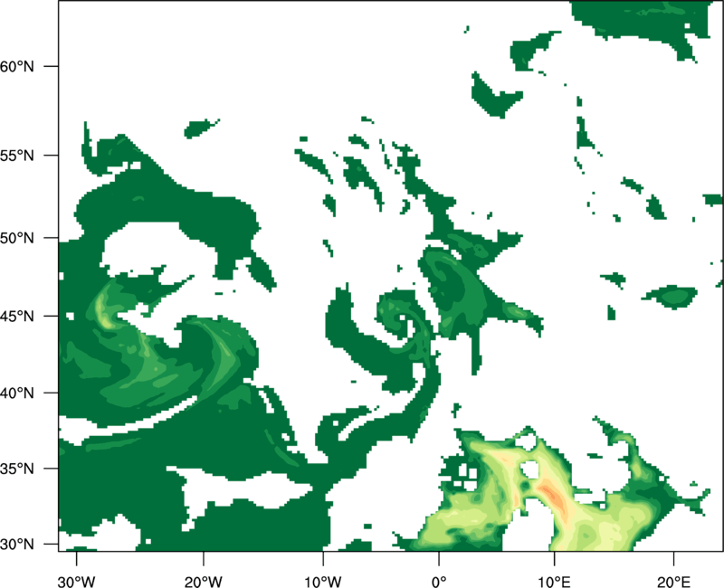The image size is (724, 588).
Task: Click the 0° longitude label
Action: 439,582
